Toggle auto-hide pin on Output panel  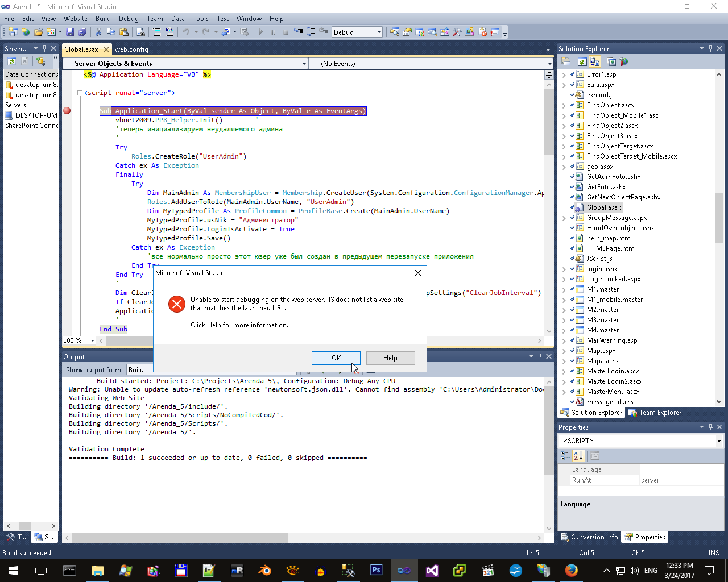click(x=540, y=356)
